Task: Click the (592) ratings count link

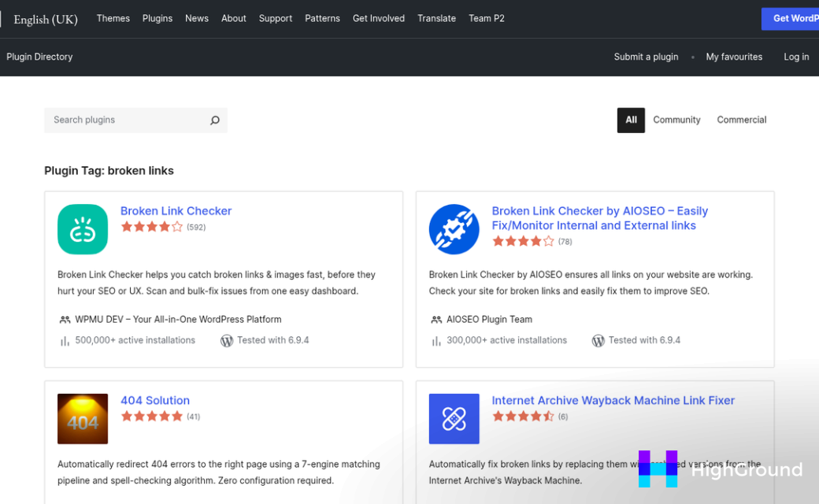Action: point(195,226)
